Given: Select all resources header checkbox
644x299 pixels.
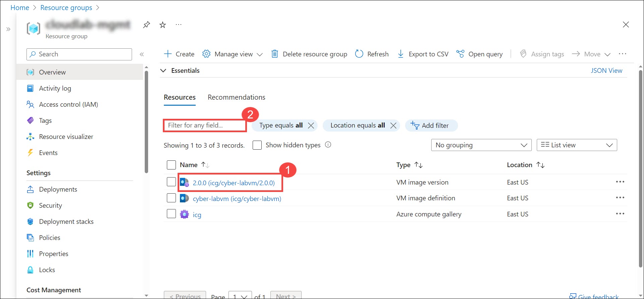Looking at the screenshot, I should (x=171, y=165).
